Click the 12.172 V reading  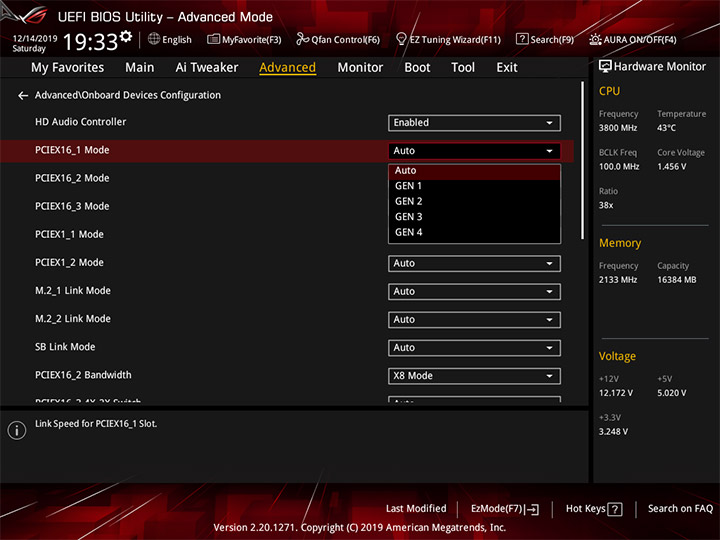616,393
